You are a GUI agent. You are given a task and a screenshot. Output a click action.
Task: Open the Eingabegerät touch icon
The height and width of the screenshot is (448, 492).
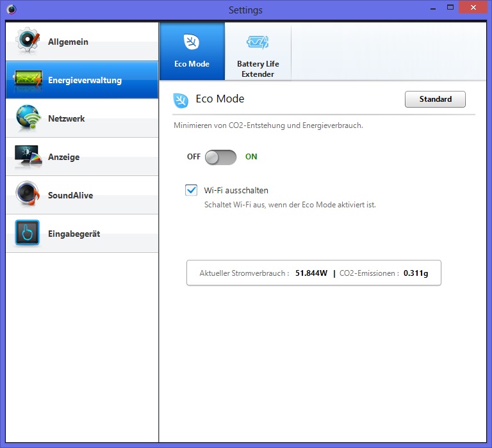click(x=28, y=232)
